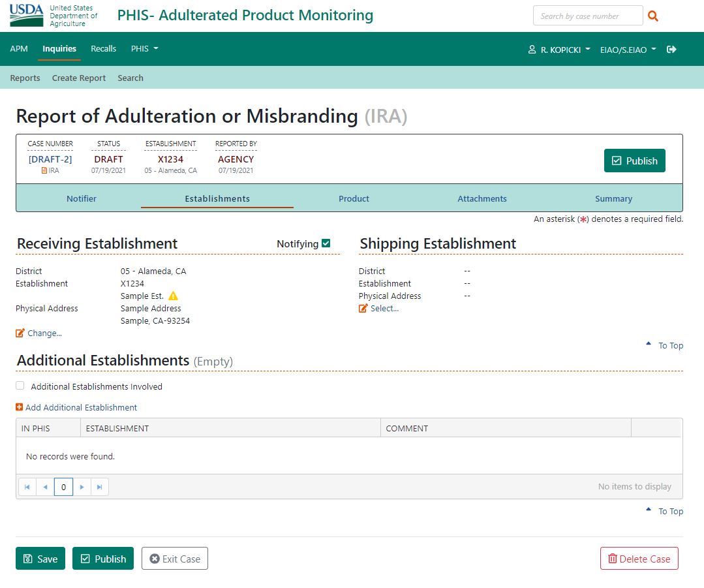Screen dimensions: 704x588
Task: Expand the R. KOPICKI user menu
Action: coord(559,50)
